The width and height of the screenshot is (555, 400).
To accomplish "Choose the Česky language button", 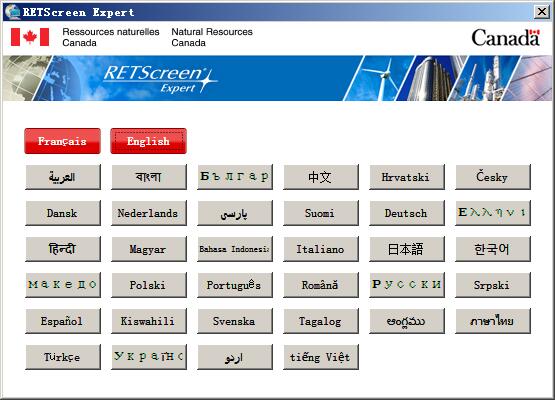I will coord(493,177).
